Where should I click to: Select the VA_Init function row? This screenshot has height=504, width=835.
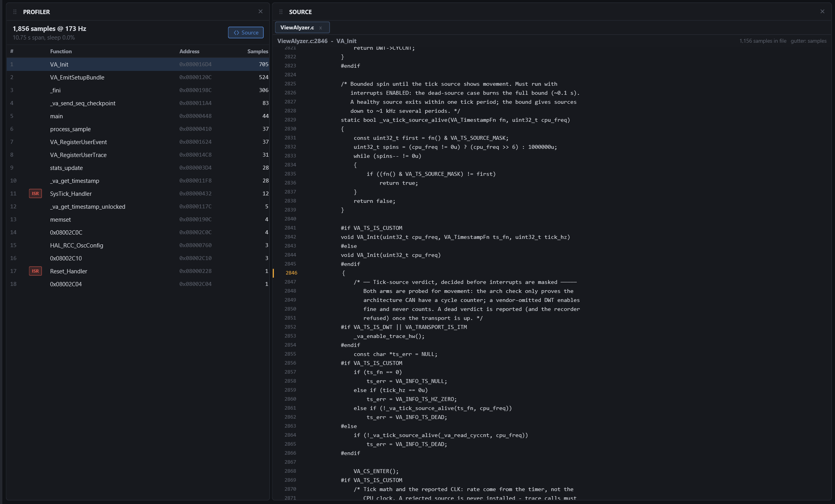tap(138, 64)
